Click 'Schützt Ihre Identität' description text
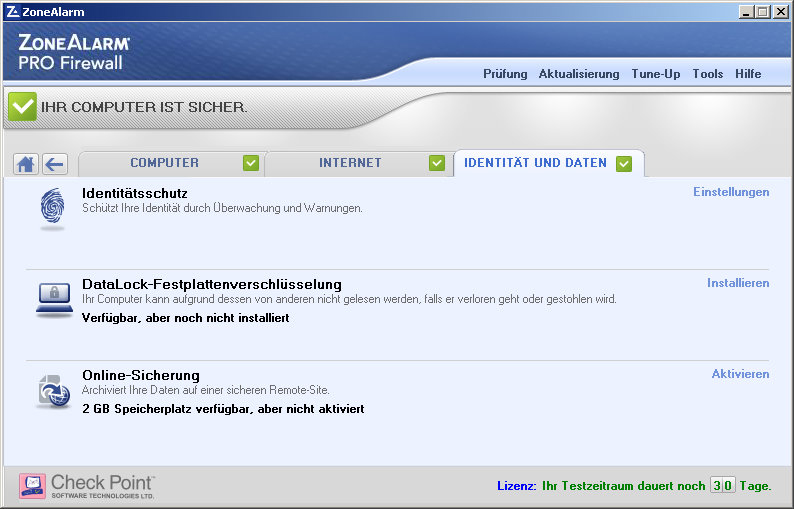The image size is (794, 509). point(222,208)
